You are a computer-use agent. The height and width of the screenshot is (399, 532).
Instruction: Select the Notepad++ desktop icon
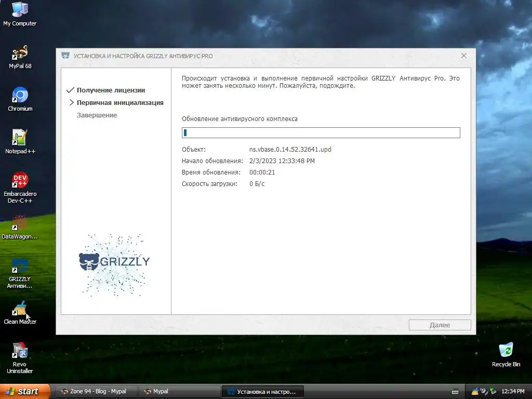coord(20,142)
